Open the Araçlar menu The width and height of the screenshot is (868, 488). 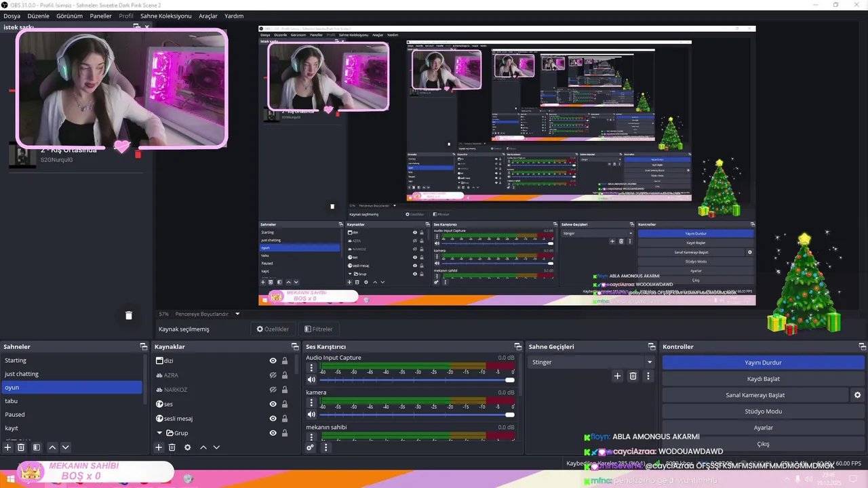[208, 16]
